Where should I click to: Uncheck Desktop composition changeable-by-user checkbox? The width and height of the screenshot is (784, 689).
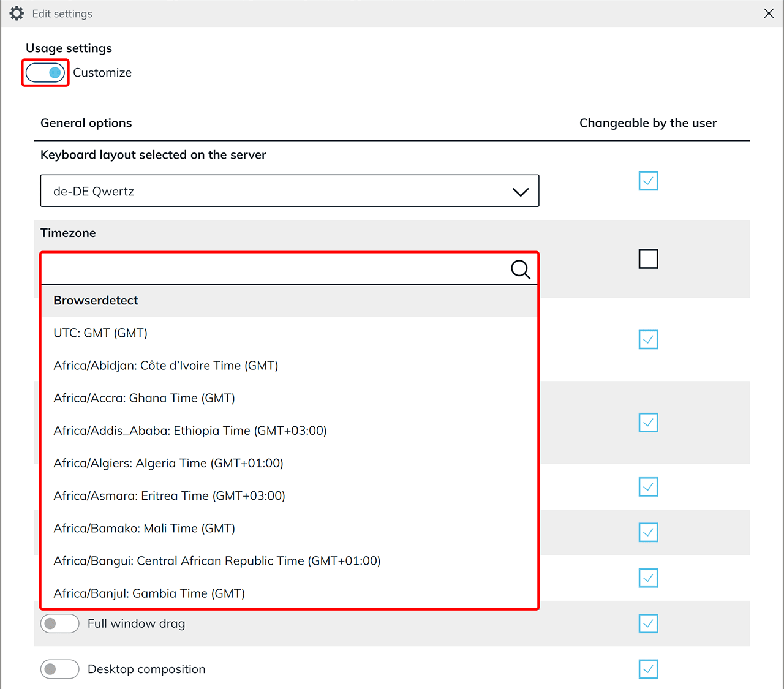[x=648, y=669]
